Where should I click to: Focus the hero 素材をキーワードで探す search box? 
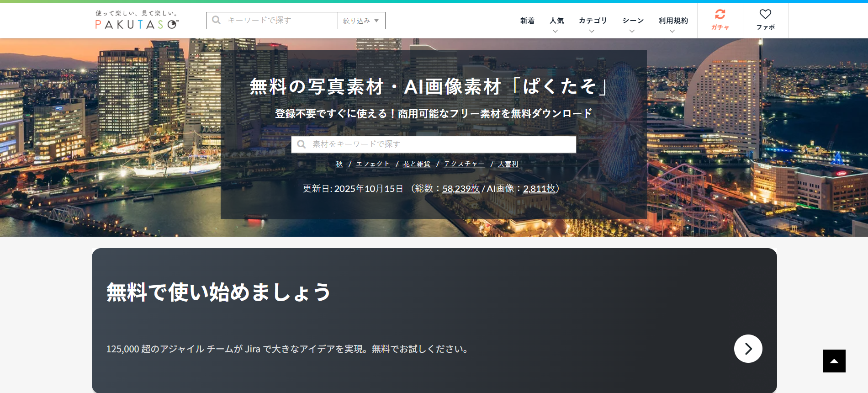pos(439,144)
